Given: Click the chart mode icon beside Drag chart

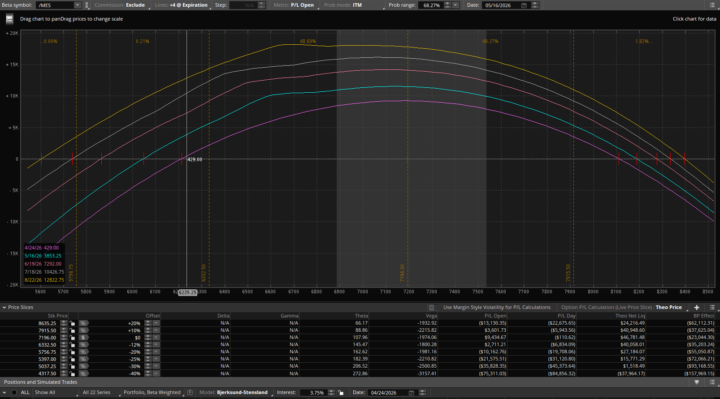Looking at the screenshot, I should tap(9, 19).
